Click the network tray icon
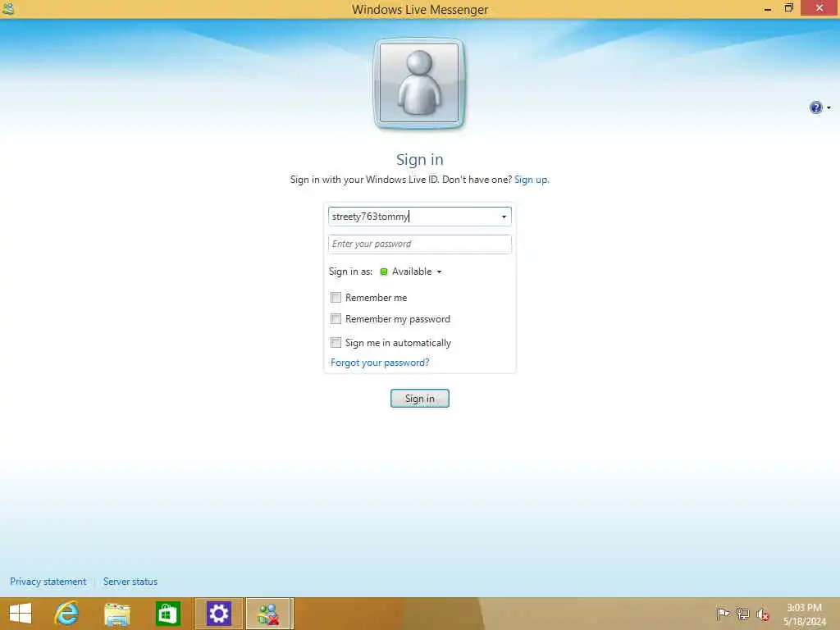 [x=742, y=614]
